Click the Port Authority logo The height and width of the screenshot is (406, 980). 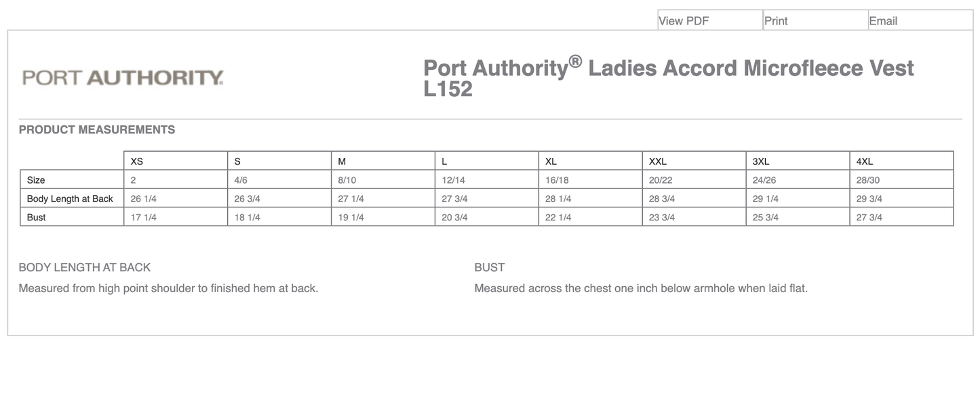(x=122, y=76)
